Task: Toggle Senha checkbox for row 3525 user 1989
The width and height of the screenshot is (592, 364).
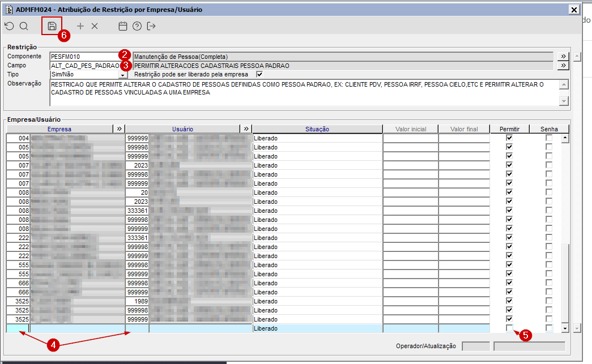Action: coord(549,301)
